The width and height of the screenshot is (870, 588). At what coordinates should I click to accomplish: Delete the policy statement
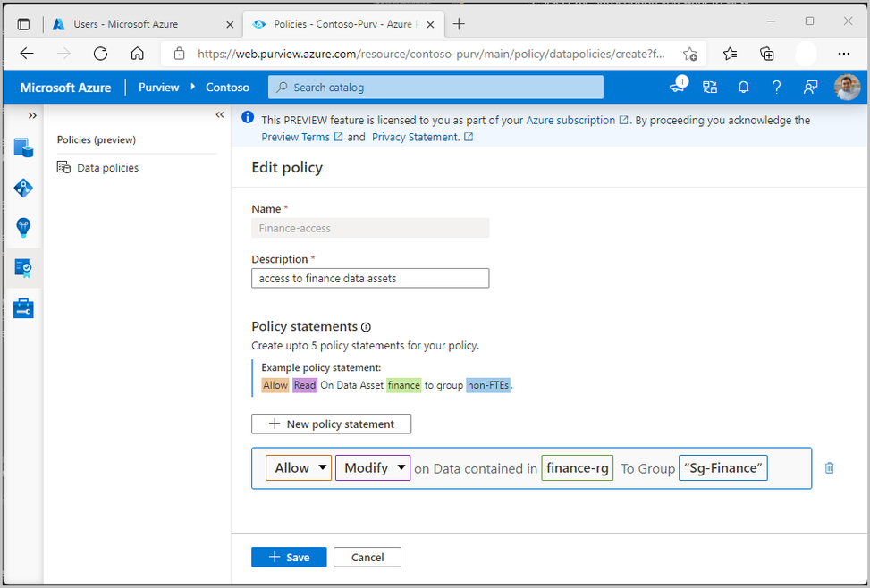pyautogui.click(x=830, y=467)
